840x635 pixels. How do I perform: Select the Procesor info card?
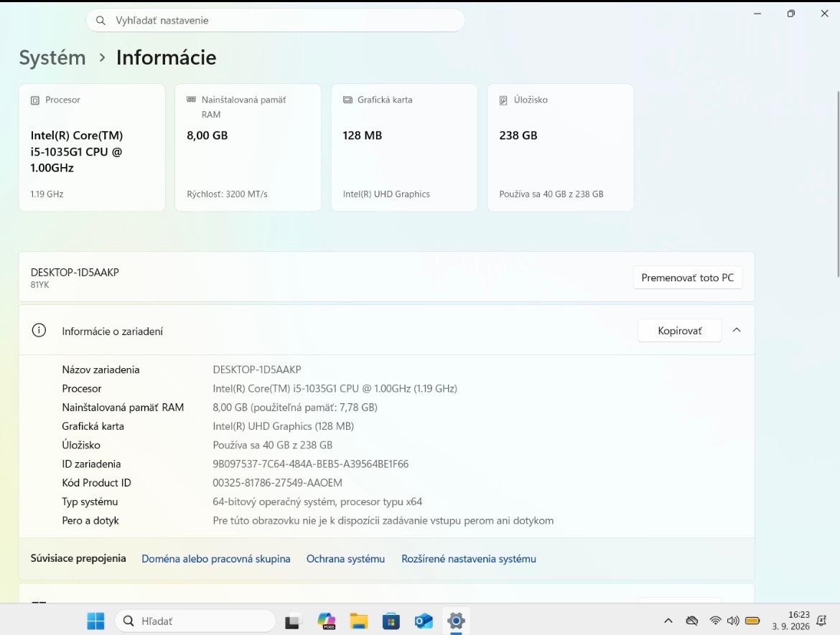(92, 147)
